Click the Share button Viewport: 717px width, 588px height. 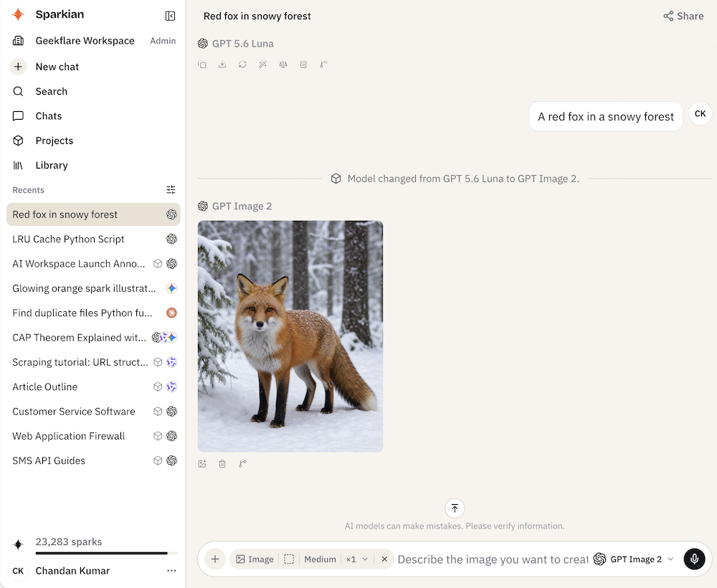683,16
